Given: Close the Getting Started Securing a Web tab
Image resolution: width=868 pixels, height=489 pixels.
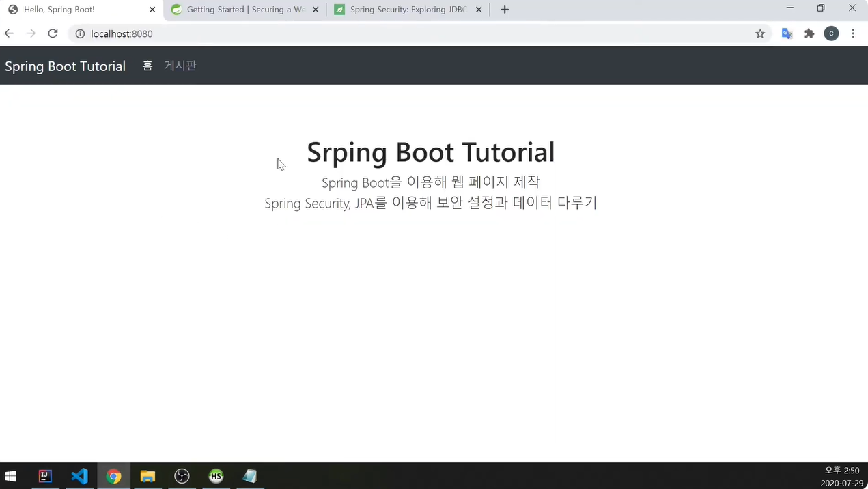Looking at the screenshot, I should [x=316, y=10].
